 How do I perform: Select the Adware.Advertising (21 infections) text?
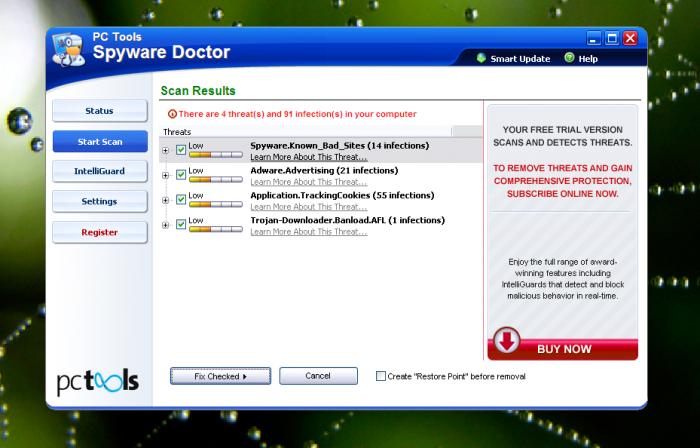tap(324, 170)
